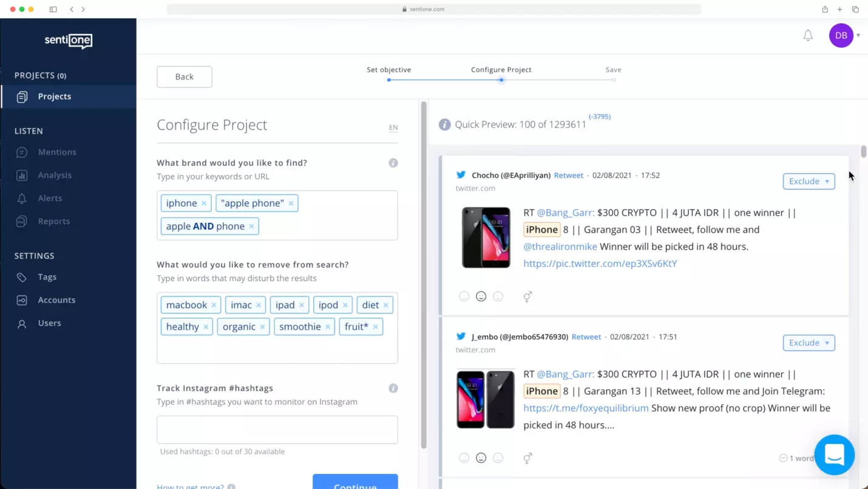Set negative sentiment on Chocho's tweet
The width and height of the screenshot is (868, 489).
(x=498, y=296)
